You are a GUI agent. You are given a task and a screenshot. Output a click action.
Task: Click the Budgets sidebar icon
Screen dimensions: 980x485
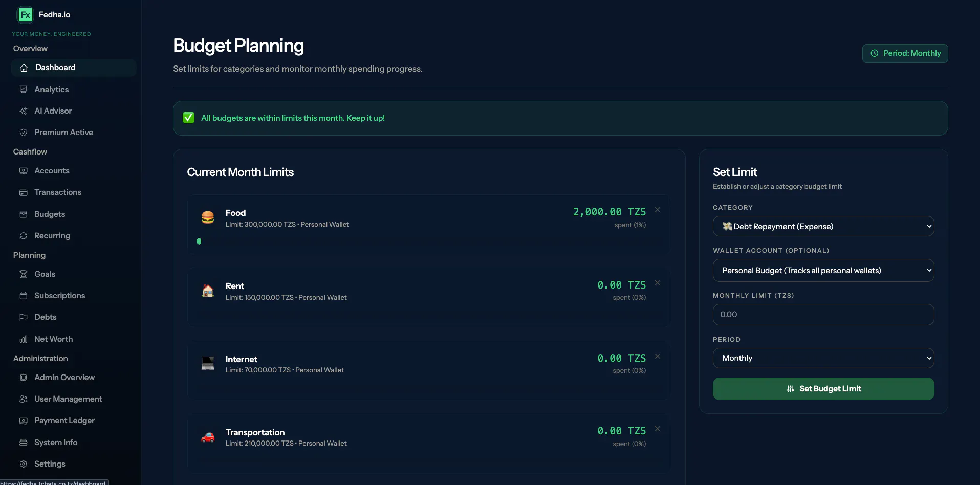[x=24, y=214]
